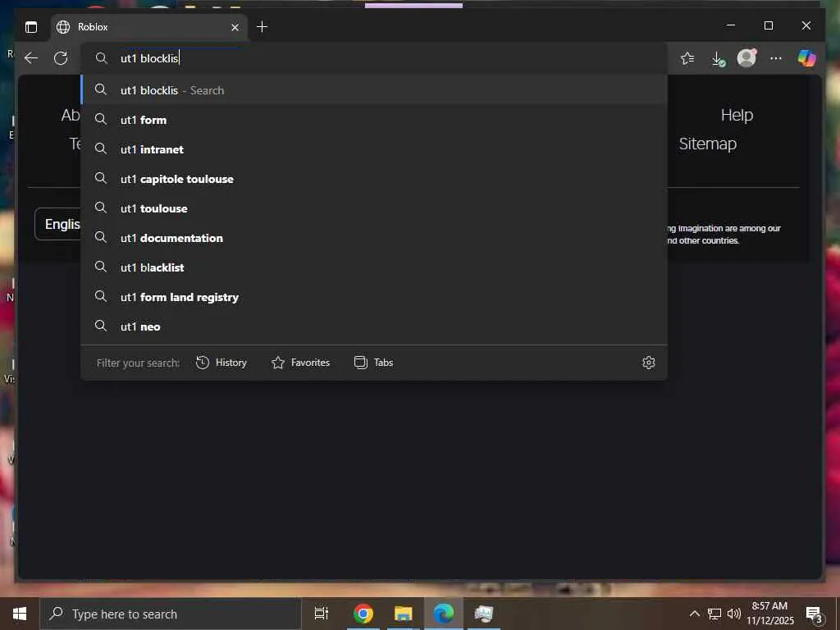Click the browser back arrow
840x630 pixels.
pos(31,58)
